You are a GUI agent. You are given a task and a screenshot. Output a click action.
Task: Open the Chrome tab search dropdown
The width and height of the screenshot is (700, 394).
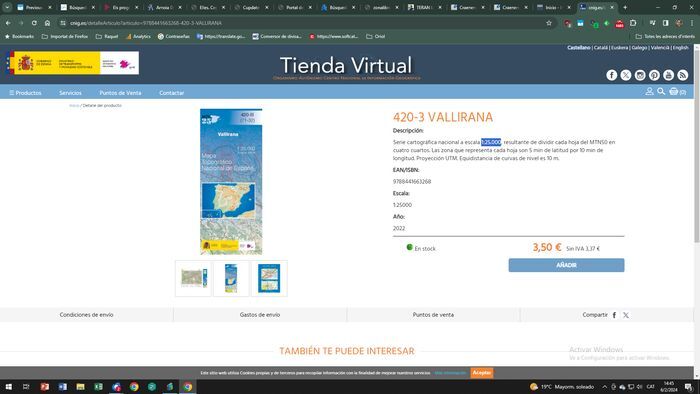[7, 7]
